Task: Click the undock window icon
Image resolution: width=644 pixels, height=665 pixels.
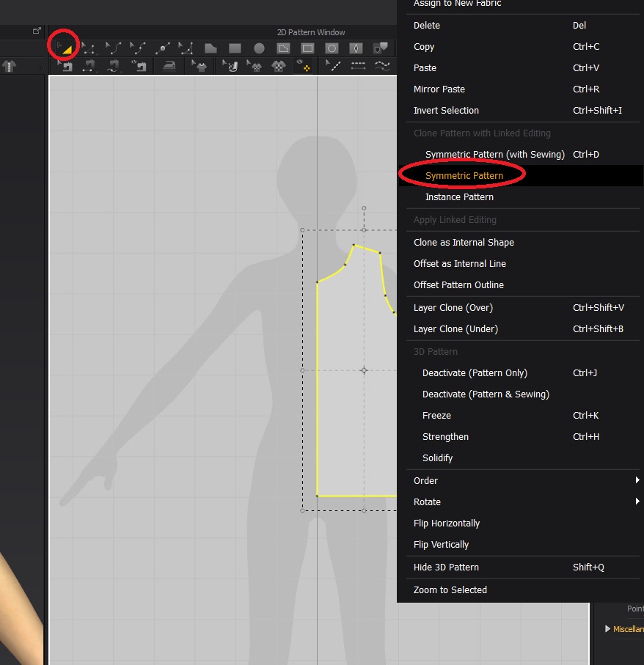Action: (x=37, y=31)
